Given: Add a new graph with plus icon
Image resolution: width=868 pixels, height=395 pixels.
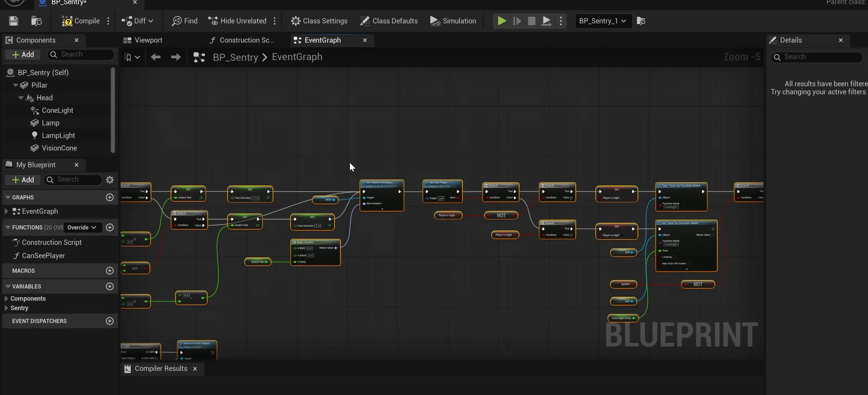Looking at the screenshot, I should click(110, 197).
